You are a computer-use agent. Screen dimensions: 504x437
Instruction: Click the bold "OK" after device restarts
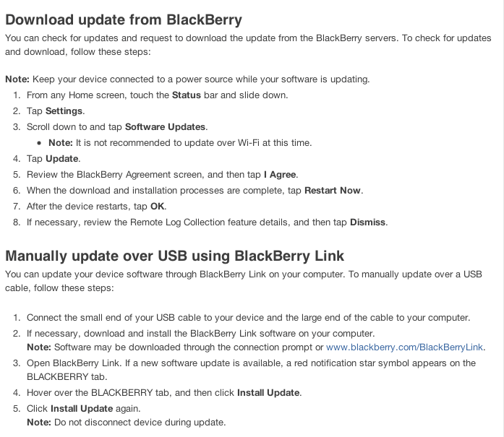pos(158,207)
